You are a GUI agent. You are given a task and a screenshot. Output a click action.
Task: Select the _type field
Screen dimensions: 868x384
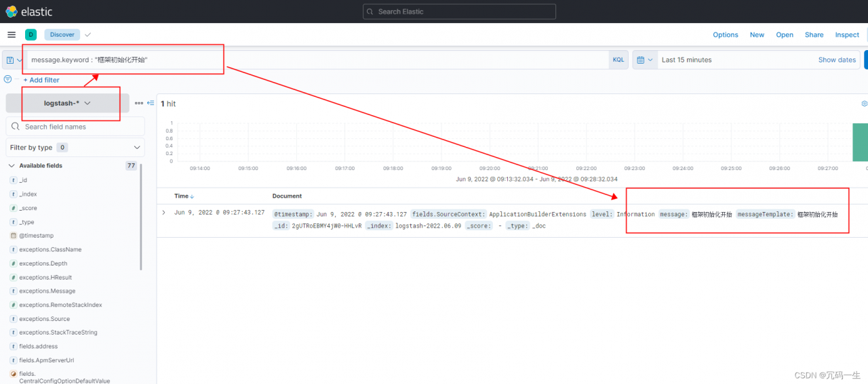pos(26,222)
